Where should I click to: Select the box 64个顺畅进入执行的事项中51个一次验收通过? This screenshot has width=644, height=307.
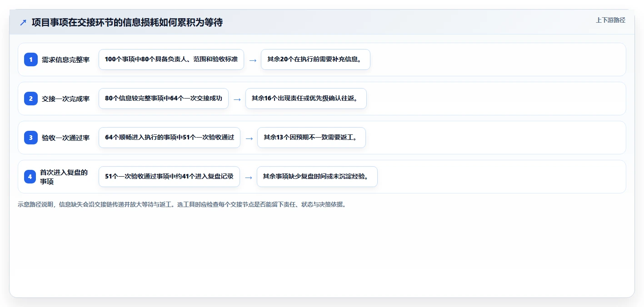(x=170, y=138)
